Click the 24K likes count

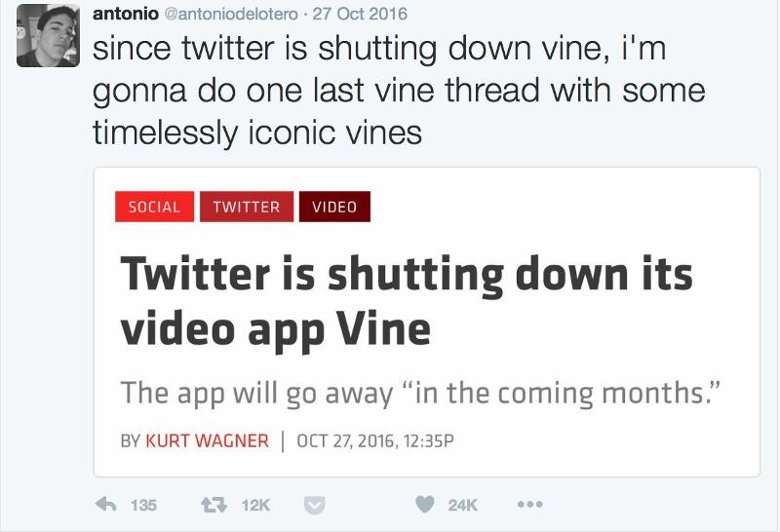click(x=462, y=505)
